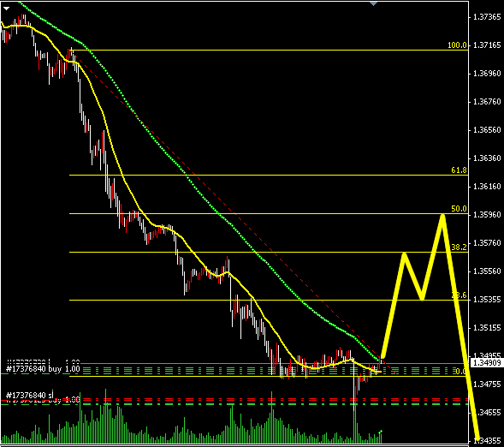Click the 1.36560 price on the scale
The height and width of the screenshot is (447, 504).
pyautogui.click(x=487, y=130)
